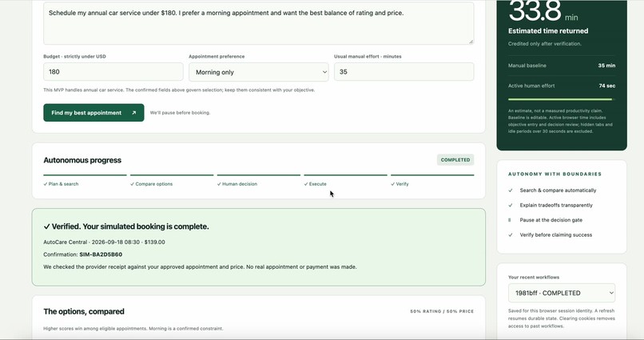
Task: Click the 33.8 min estimated time value
Action: point(543,11)
